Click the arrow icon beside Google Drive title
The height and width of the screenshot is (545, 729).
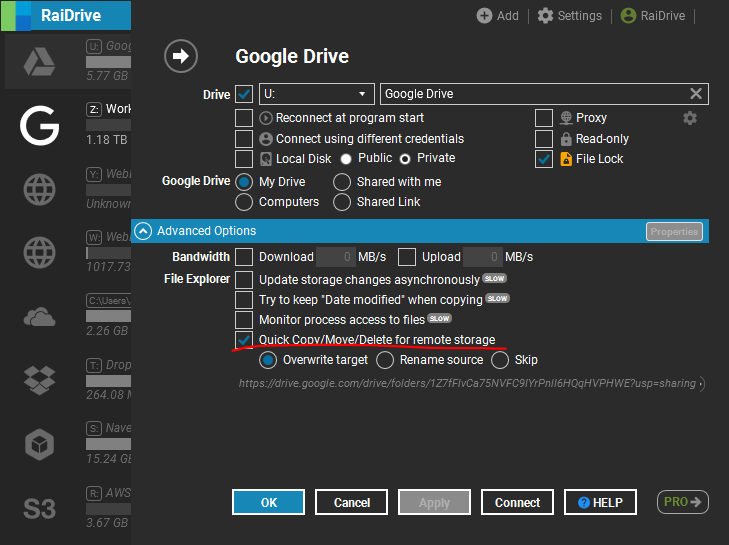click(x=181, y=57)
